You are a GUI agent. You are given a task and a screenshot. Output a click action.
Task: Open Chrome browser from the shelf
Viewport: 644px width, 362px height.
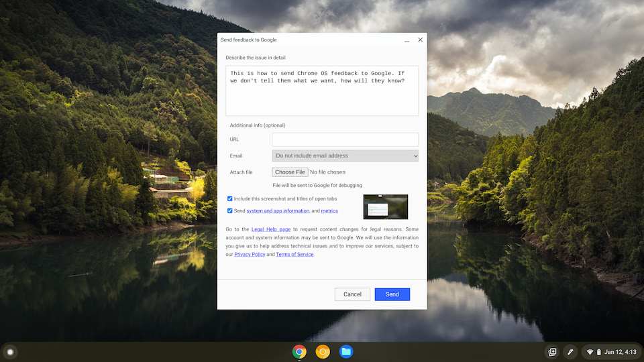(x=299, y=352)
